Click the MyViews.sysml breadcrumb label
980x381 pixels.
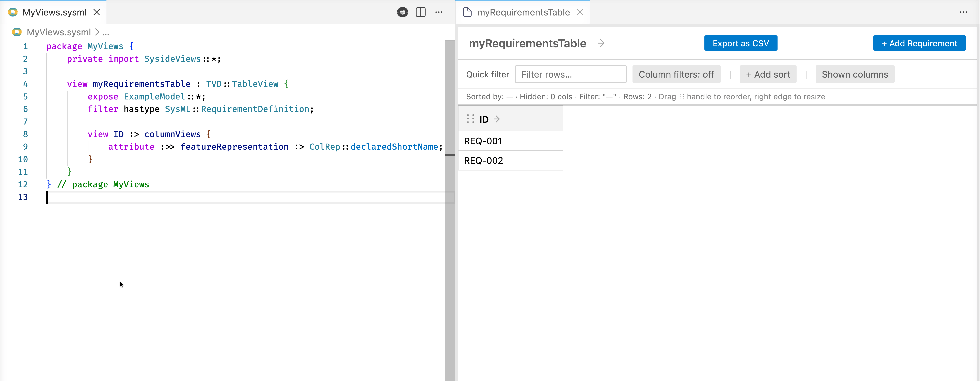(x=59, y=32)
